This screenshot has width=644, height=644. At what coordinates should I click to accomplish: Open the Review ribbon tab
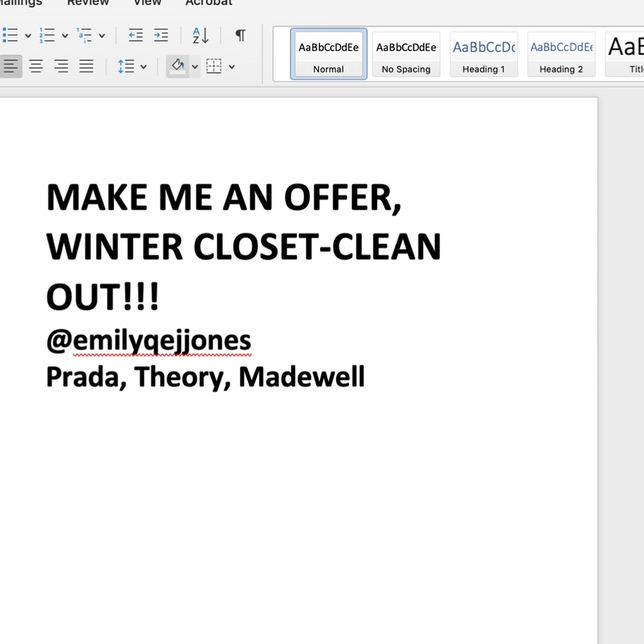(x=88, y=3)
